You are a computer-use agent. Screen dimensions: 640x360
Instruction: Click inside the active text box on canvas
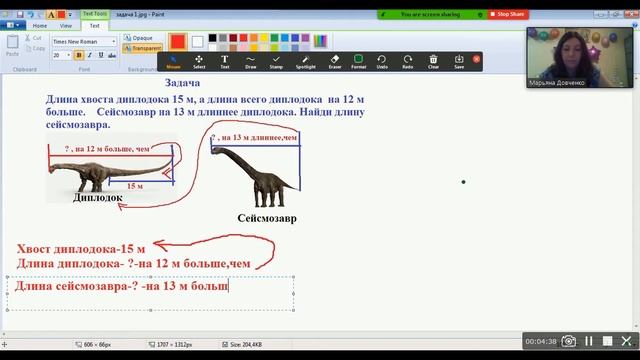pos(150,293)
